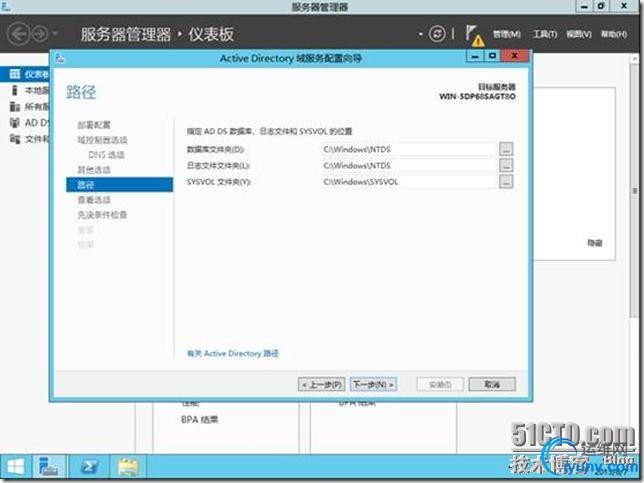Click the refresh icon in Server Manager header
Viewport: 644px width, 483px height.
[x=437, y=34]
